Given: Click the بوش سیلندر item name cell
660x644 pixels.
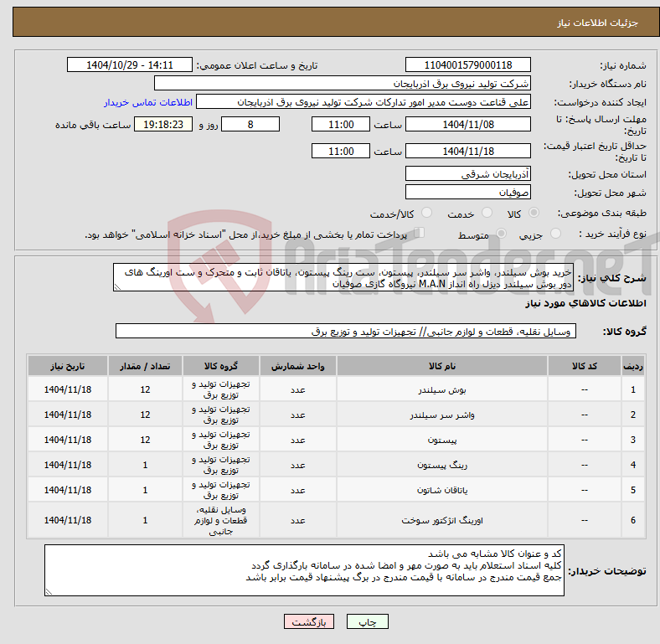Looking at the screenshot, I should point(442,389).
